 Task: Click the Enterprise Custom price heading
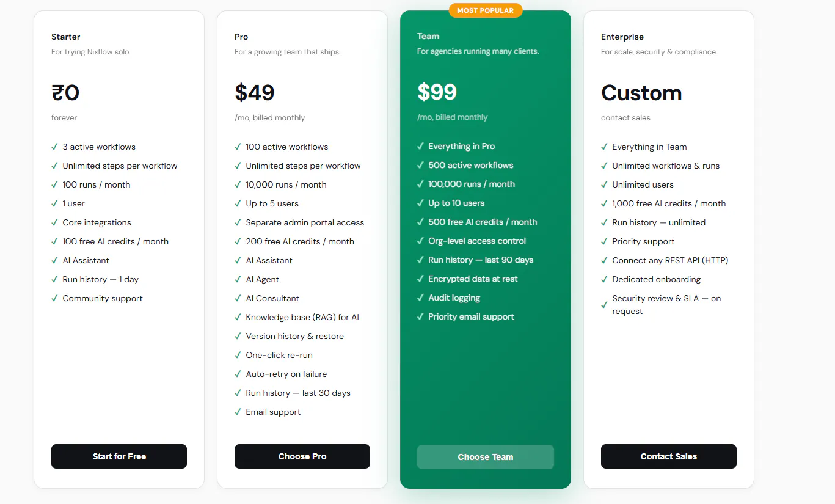(x=641, y=93)
